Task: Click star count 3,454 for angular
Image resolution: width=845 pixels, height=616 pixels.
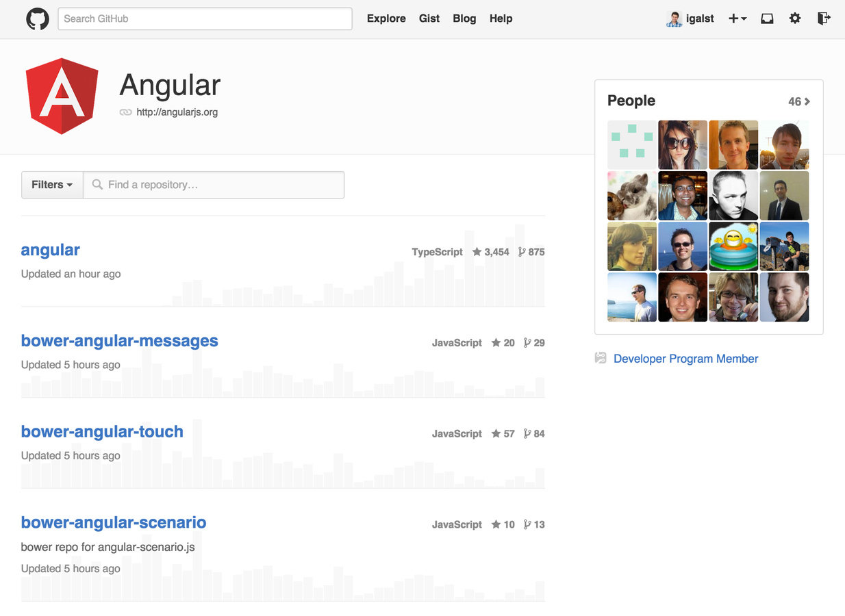Action: [491, 252]
